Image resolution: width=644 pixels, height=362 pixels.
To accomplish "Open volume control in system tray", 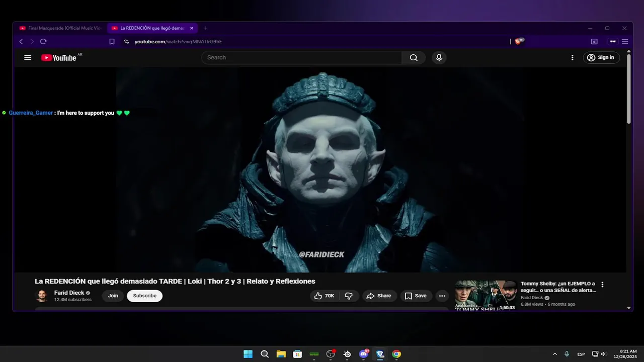I will tap(604, 354).
